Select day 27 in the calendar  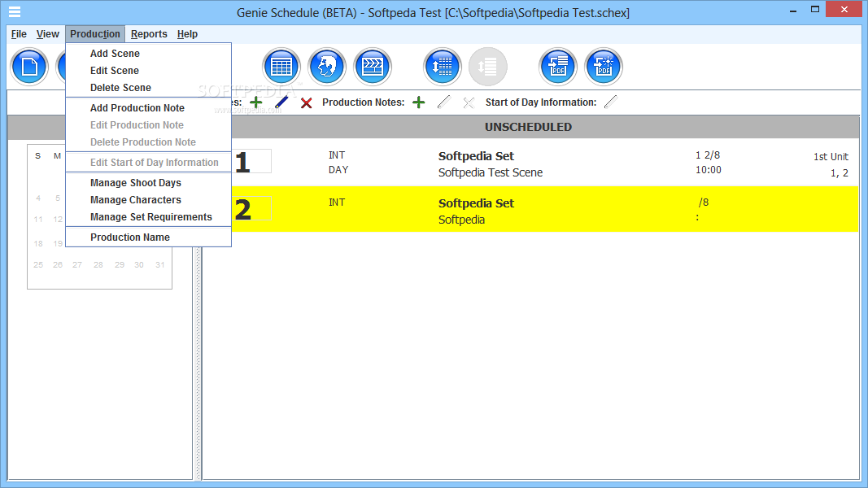click(x=77, y=265)
